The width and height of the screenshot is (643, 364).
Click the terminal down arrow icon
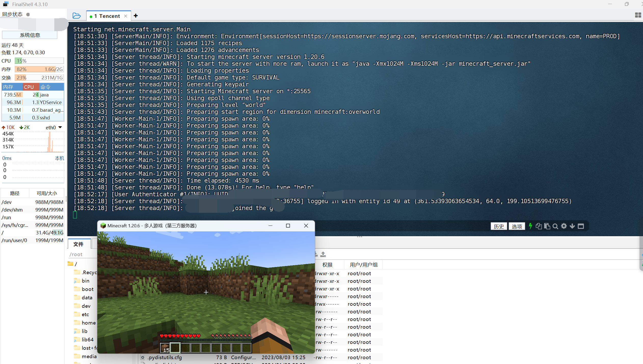(x=572, y=226)
